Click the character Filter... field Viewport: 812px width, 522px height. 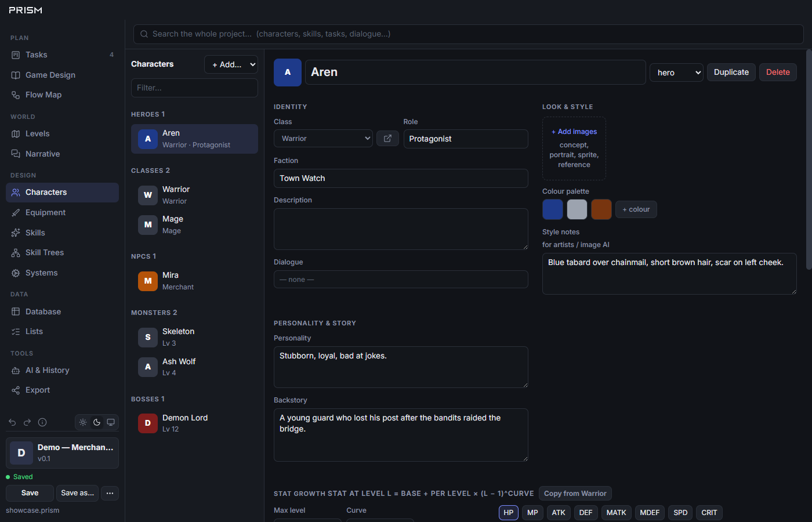pos(194,88)
